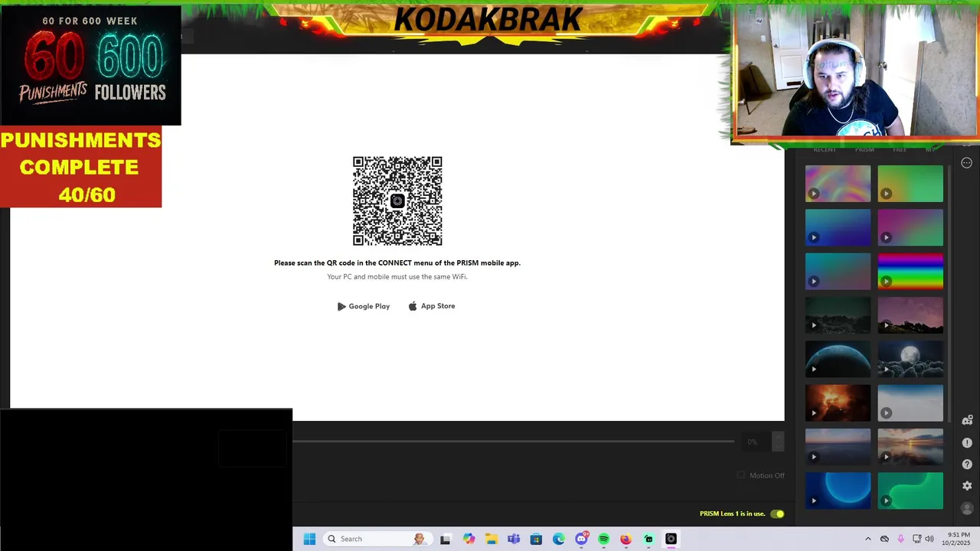The width and height of the screenshot is (980, 551).
Task: Click the PRISM Lens taskbar icon
Action: (x=671, y=539)
